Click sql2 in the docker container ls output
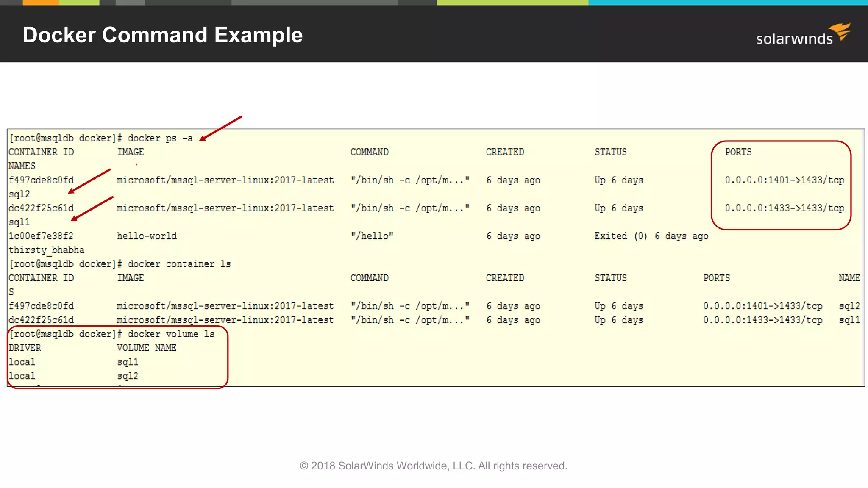The image size is (868, 488). tap(849, 306)
